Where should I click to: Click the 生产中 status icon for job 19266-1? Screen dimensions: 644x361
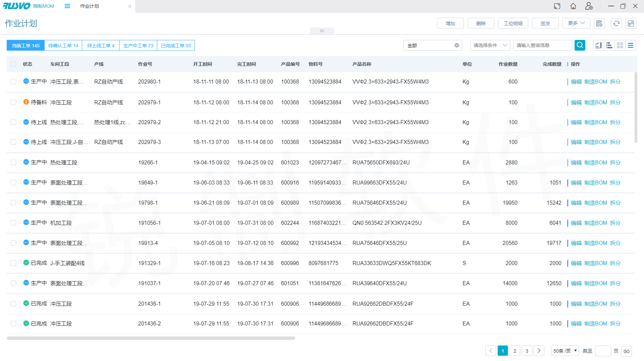[x=26, y=162]
